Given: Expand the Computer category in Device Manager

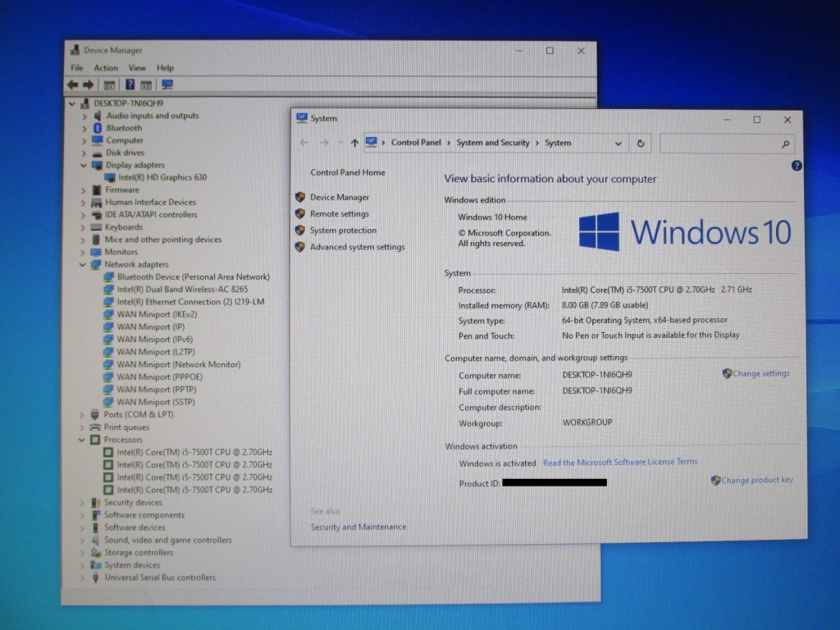Looking at the screenshot, I should pyautogui.click(x=84, y=141).
